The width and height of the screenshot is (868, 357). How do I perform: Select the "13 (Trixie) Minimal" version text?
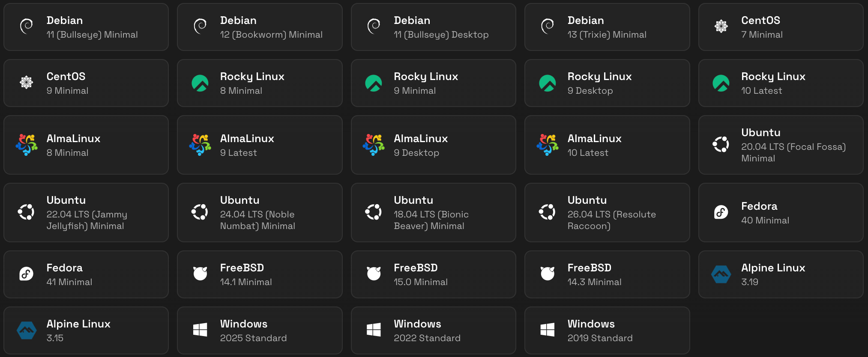click(x=607, y=35)
